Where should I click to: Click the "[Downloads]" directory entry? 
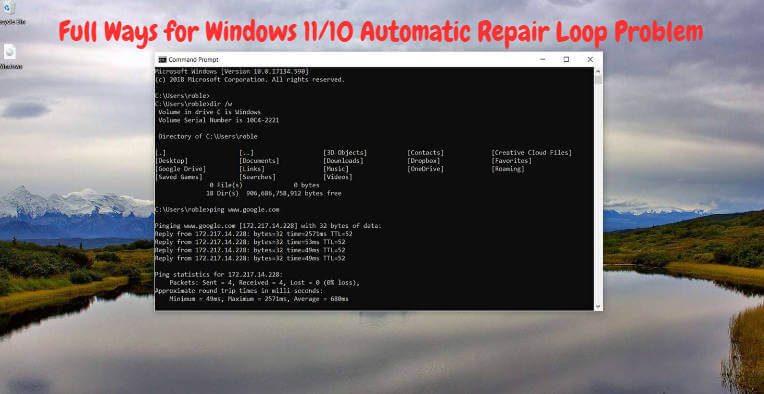point(343,161)
